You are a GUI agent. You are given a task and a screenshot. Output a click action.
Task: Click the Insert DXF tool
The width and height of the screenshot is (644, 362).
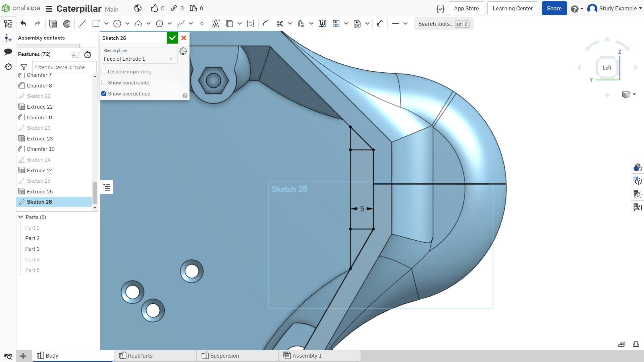point(357,24)
